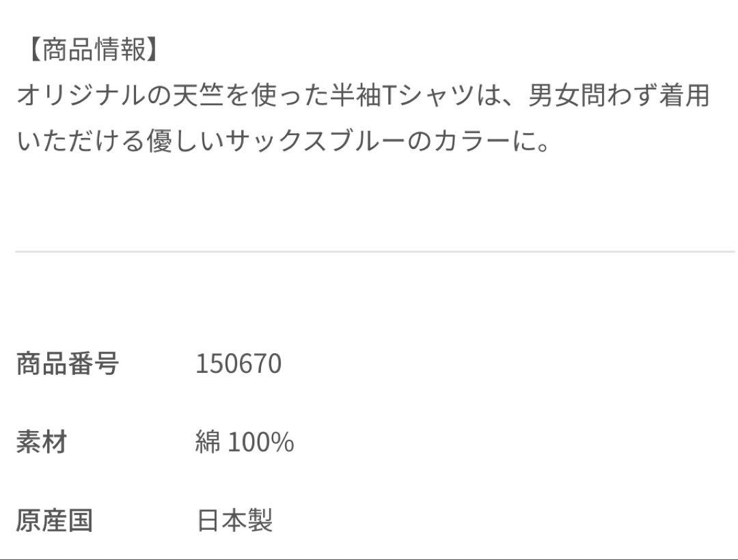Click the word いただける starting the second line
The image size is (738, 560).
point(81,141)
